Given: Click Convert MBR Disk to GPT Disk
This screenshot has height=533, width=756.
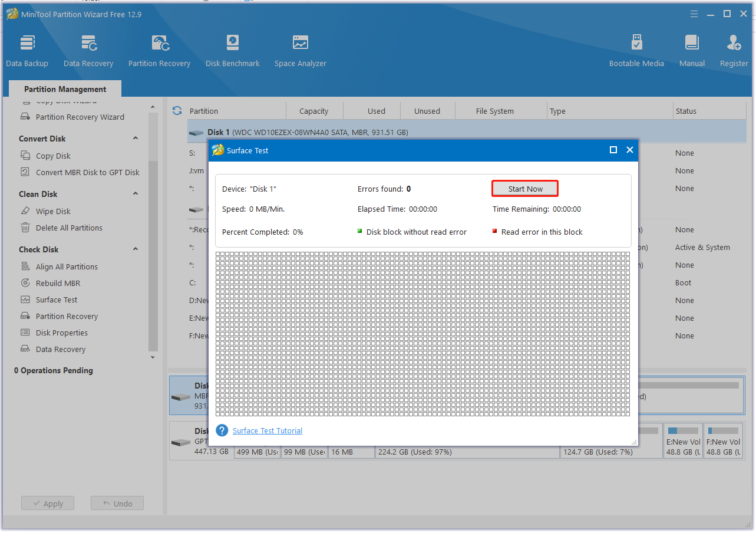Looking at the screenshot, I should point(87,172).
